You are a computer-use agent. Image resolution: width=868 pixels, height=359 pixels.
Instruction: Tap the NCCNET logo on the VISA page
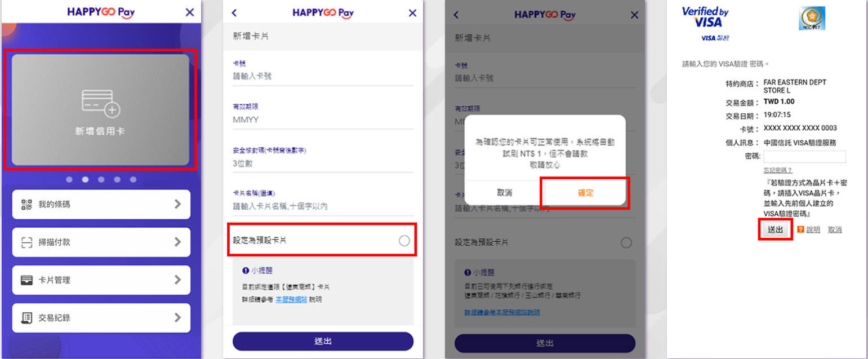812,18
